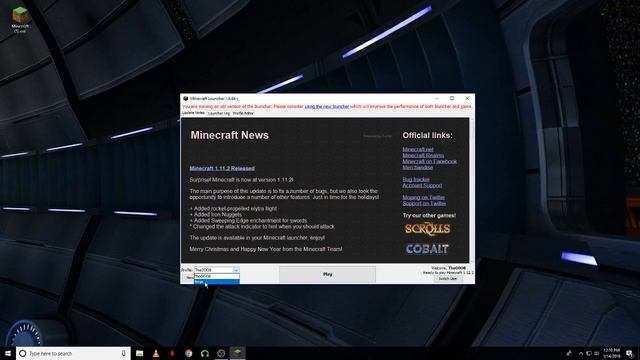Open the Minecraft desktop shortcut icon

(20, 19)
